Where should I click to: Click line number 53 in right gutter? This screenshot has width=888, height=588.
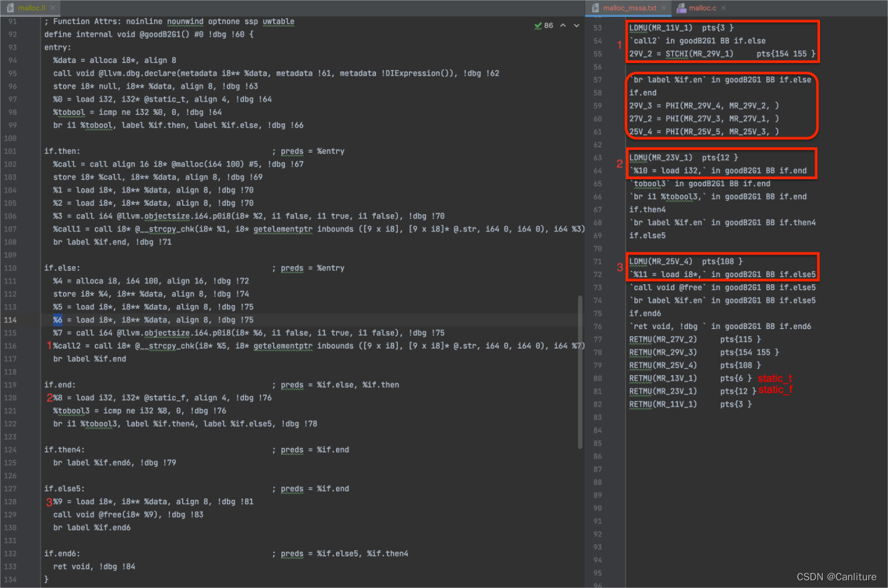597,28
